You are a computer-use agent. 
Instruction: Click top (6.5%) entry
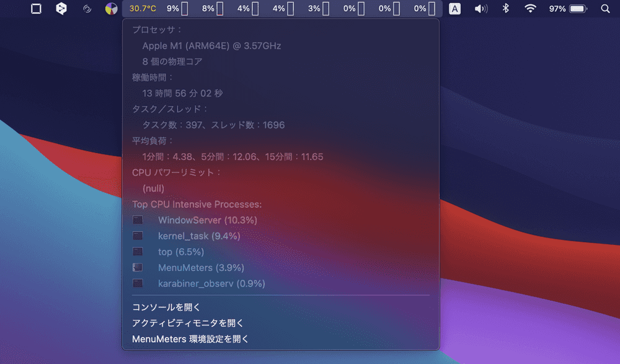coord(181,252)
